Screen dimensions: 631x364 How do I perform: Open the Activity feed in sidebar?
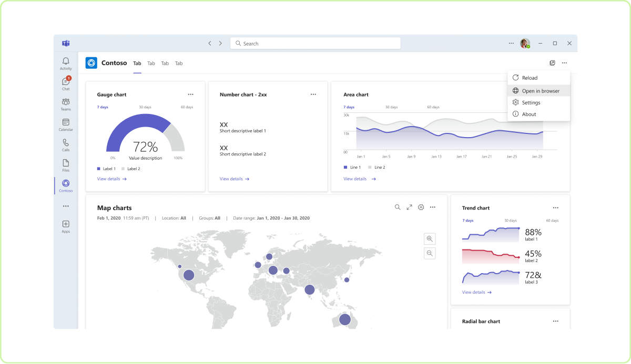(66, 64)
